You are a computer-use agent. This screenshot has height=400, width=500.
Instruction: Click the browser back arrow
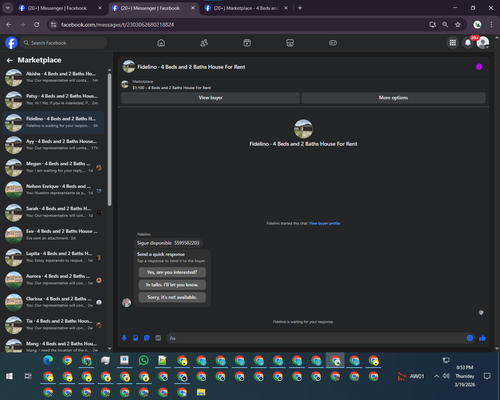click(9, 25)
